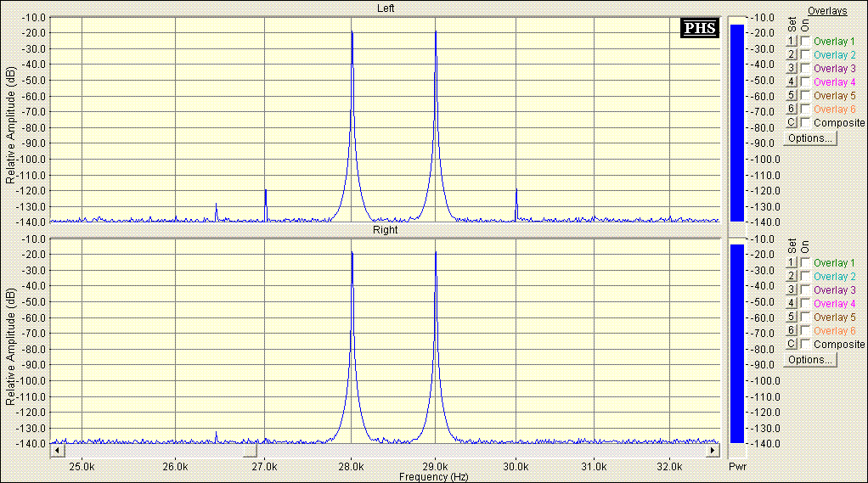The height and width of the screenshot is (483, 868).
Task: Enable Overlay 4 checkbox in Left panel
Action: click(805, 81)
